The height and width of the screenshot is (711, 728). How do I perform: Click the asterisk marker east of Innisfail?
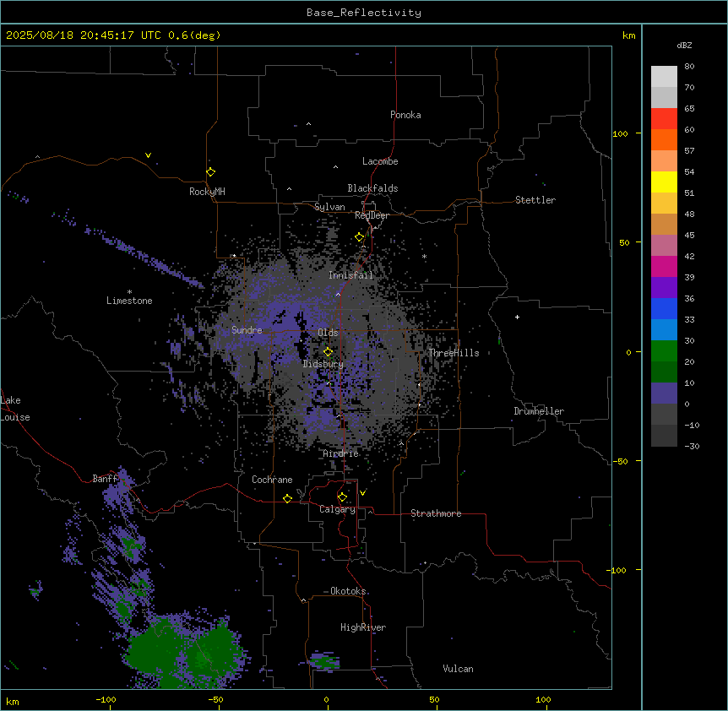coord(424,257)
